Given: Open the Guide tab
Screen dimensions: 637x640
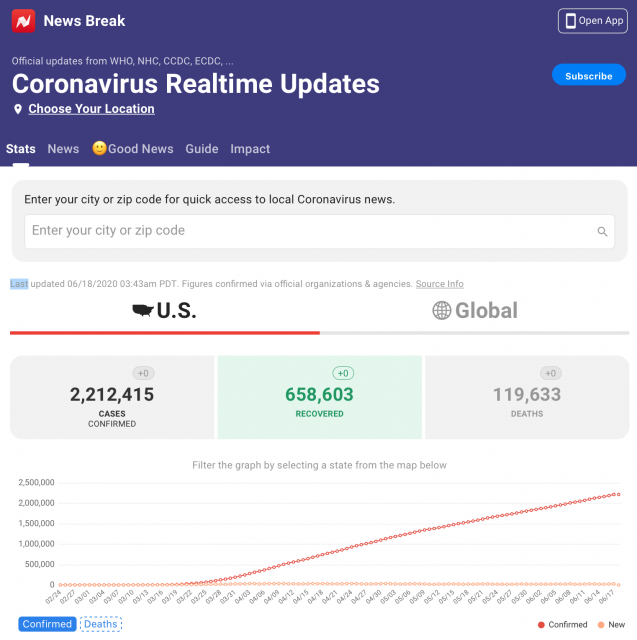Looking at the screenshot, I should [x=201, y=149].
